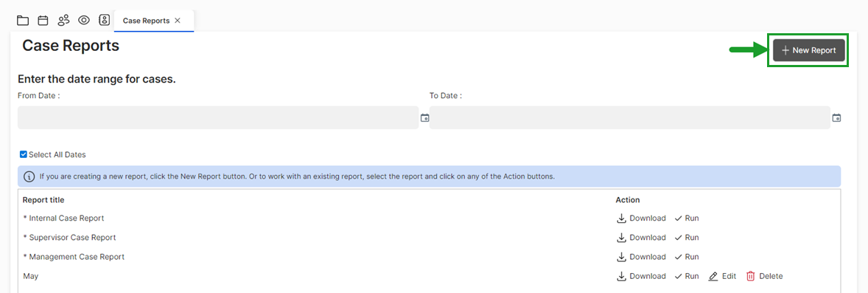This screenshot has width=868, height=293.
Task: Open the contact badge icon in toolbar
Action: [104, 20]
